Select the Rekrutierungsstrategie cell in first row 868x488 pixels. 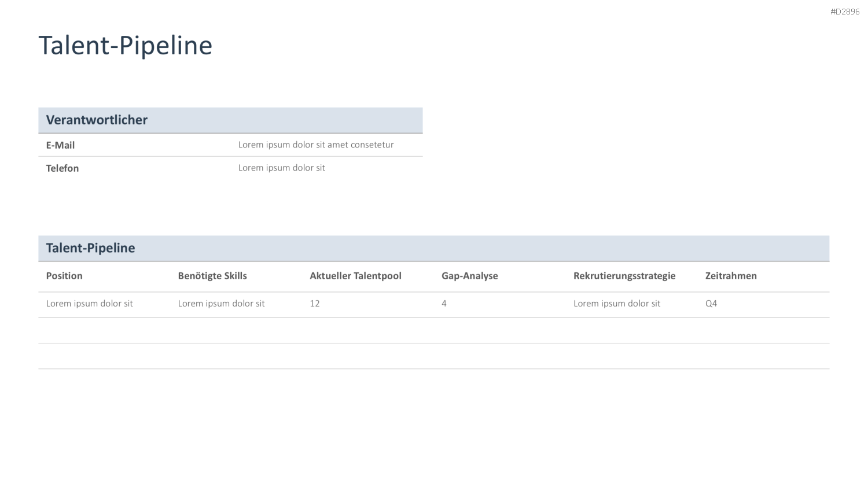pyautogui.click(x=617, y=304)
